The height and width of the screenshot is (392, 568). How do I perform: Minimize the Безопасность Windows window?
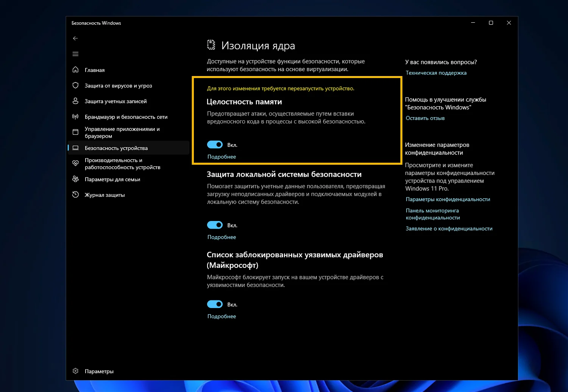[x=473, y=23]
